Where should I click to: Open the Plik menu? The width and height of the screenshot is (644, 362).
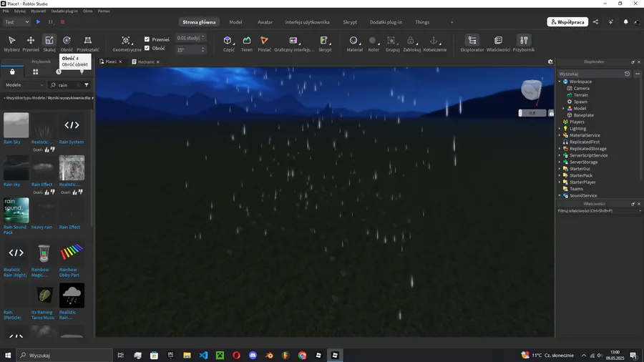6,11
